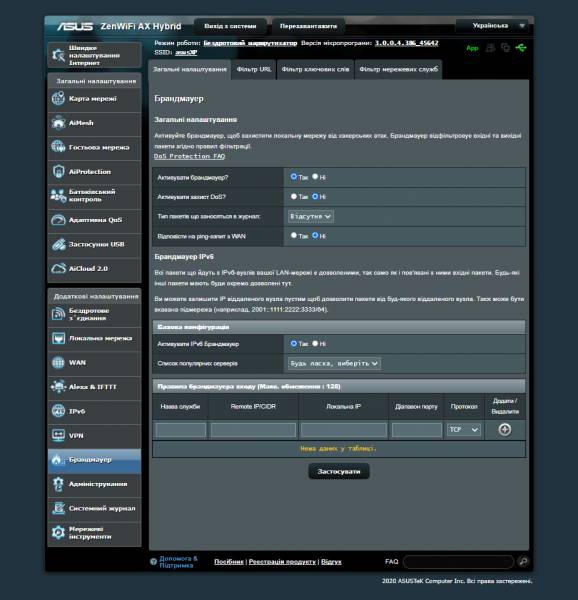
Task: Switch to the General settings tab
Action: (x=190, y=70)
